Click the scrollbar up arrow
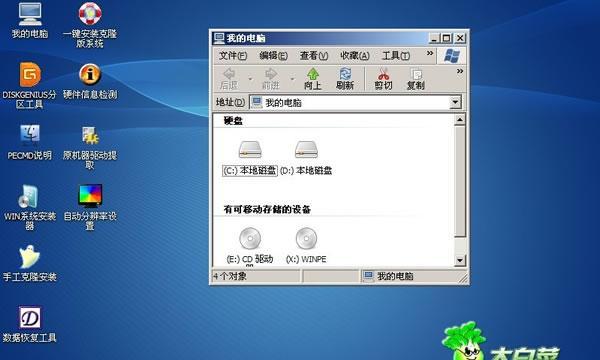 460,120
